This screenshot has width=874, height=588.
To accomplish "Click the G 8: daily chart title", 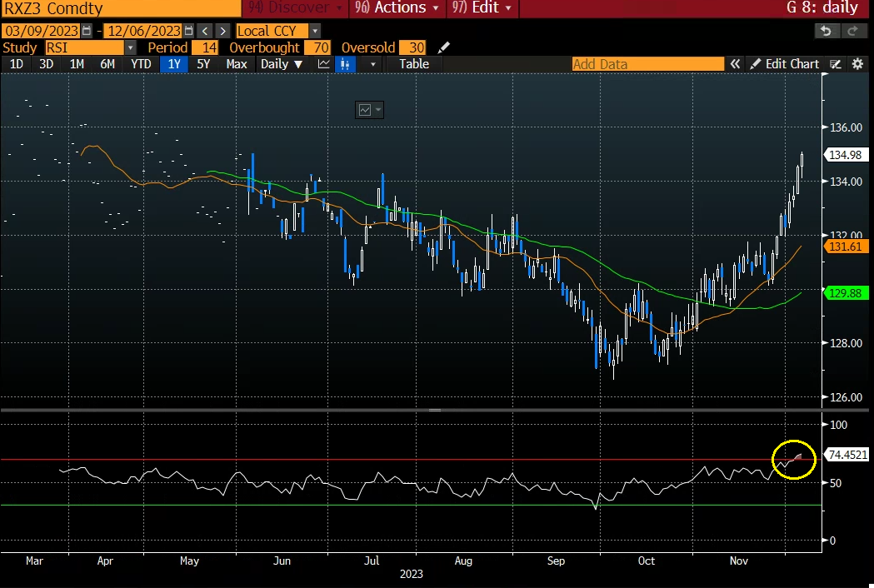I will tap(822, 7).
